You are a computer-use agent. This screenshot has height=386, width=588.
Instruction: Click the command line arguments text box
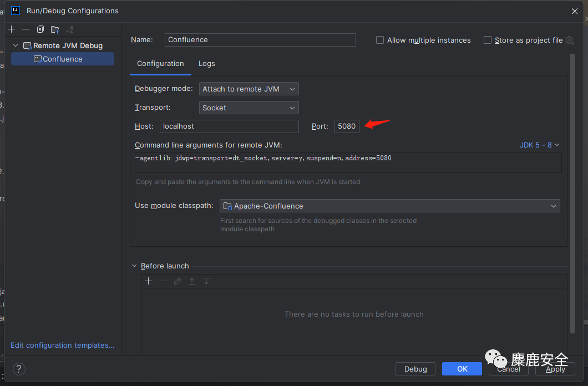click(x=348, y=162)
